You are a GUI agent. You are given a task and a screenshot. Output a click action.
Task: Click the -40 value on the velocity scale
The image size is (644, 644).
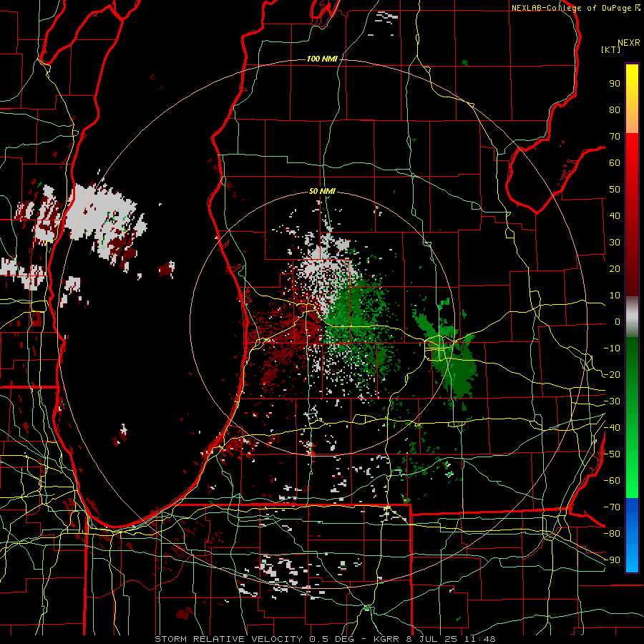click(612, 428)
